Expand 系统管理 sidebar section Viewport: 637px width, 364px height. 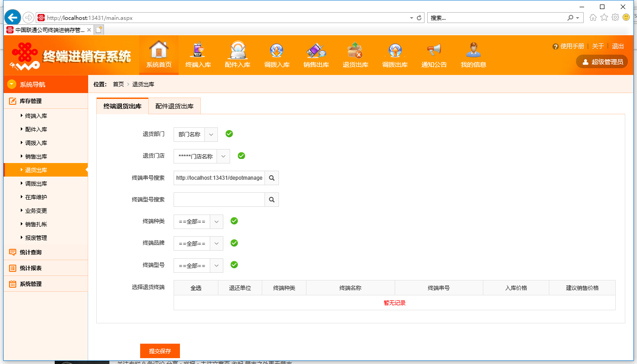46,284
